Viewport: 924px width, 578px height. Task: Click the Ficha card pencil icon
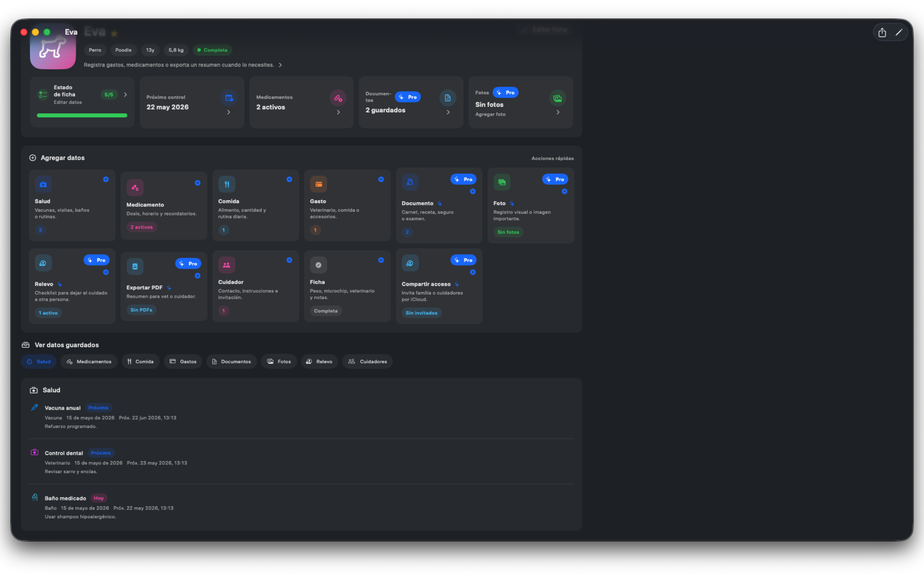pos(318,265)
